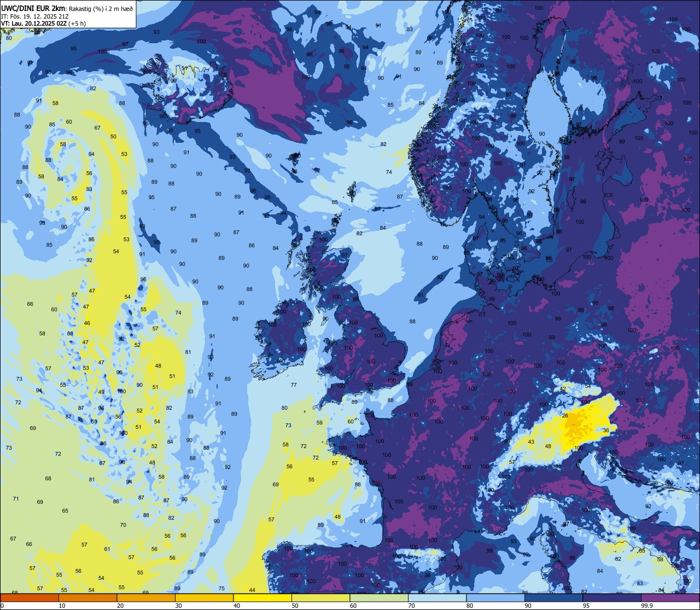Select the 'IT: Fös. 19. 12. 2025 21Z' line
Image resolution: width=700 pixels, height=610 pixels.
[35, 16]
